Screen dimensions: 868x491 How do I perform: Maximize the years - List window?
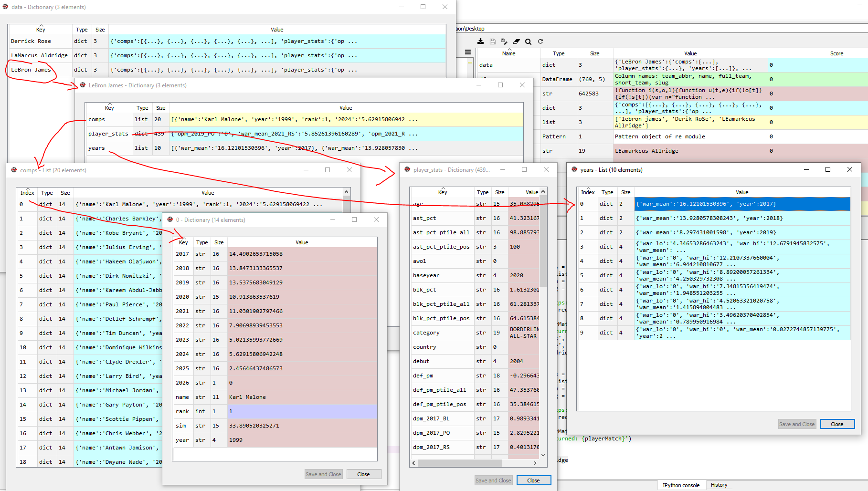click(x=828, y=169)
